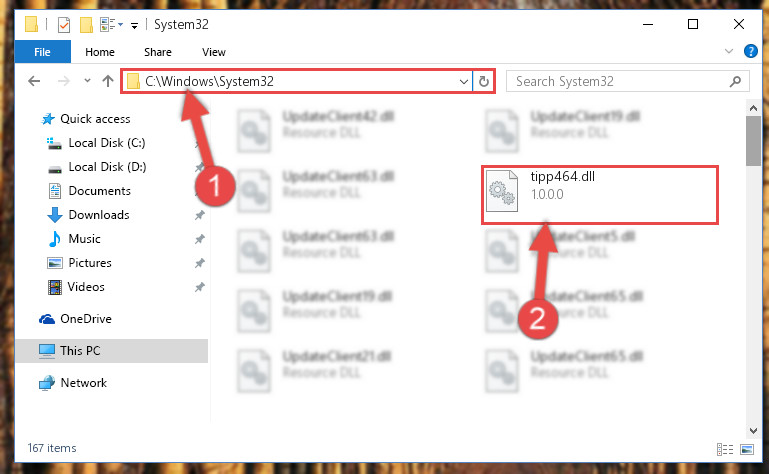Click the Up one level arrow

(x=108, y=81)
